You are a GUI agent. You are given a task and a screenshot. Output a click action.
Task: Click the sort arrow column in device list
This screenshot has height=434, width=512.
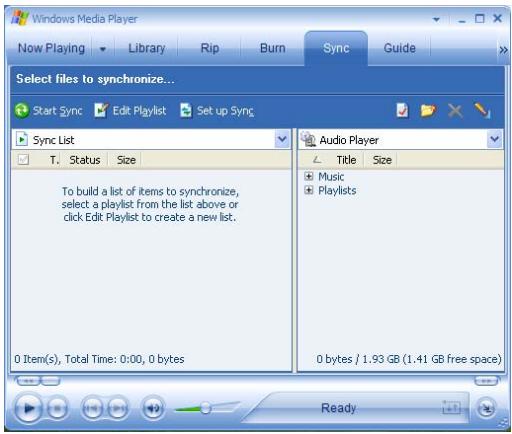point(317,160)
